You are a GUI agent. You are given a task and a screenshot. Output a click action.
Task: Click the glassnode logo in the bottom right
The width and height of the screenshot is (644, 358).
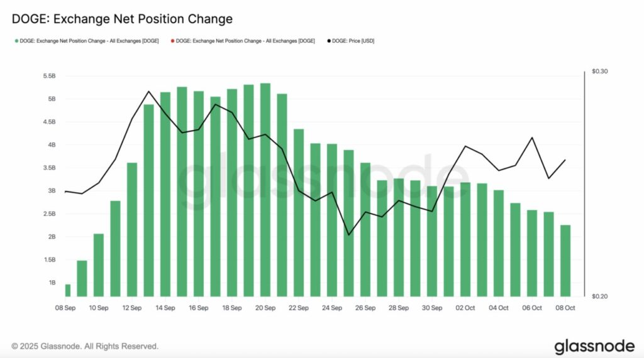[593, 346]
